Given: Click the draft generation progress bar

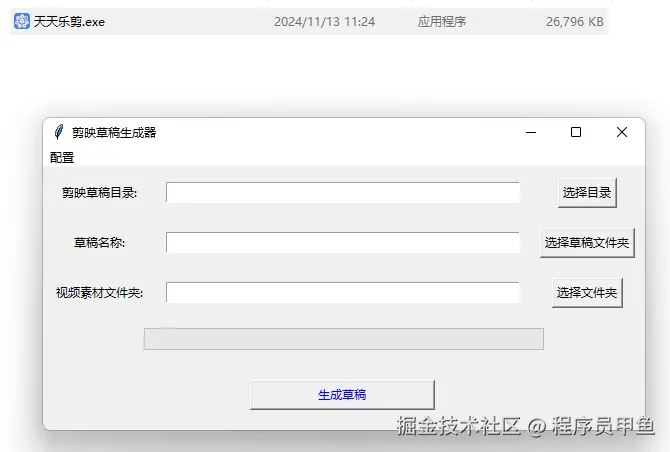Looking at the screenshot, I should 344,339.
